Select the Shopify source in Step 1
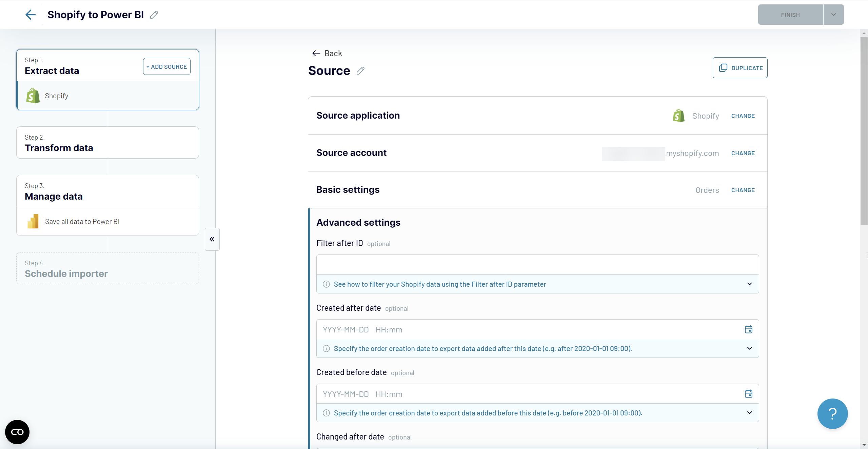868x449 pixels. (x=108, y=96)
